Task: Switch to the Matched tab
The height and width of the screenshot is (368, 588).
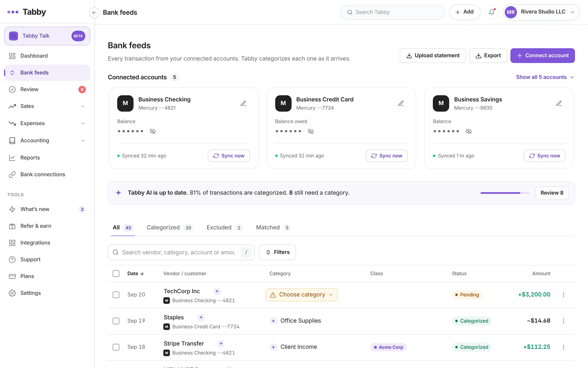Action: tap(273, 228)
